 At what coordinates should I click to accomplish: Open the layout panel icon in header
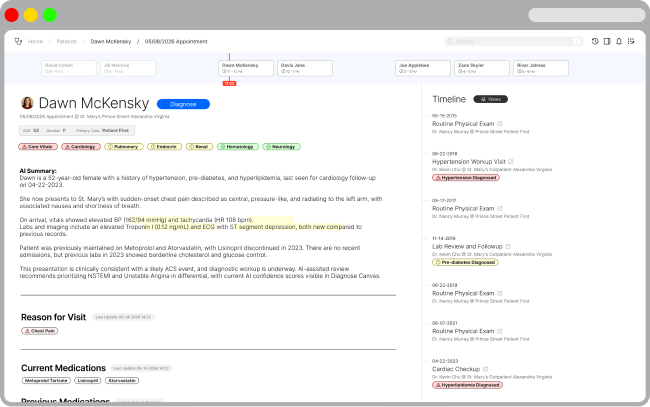[x=607, y=41]
